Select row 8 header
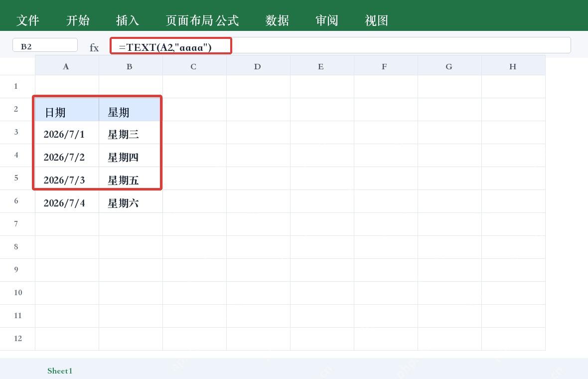 (x=17, y=247)
